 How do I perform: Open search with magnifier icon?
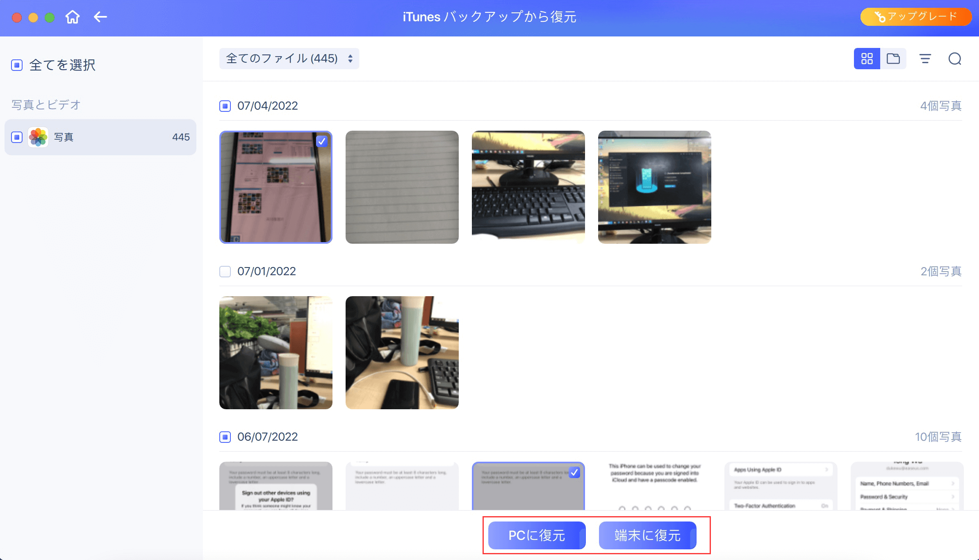[x=955, y=59]
